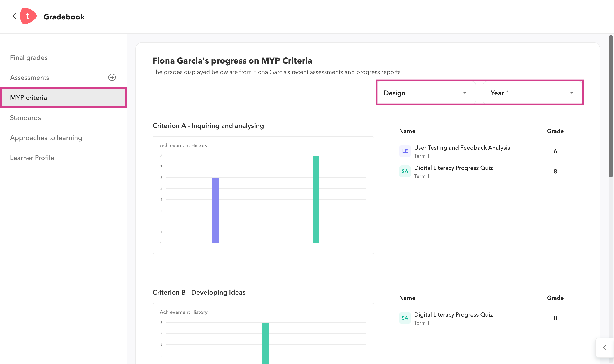Click the Name column header in Criterion A table
Viewport: 614px width, 364px height.
coord(407,131)
